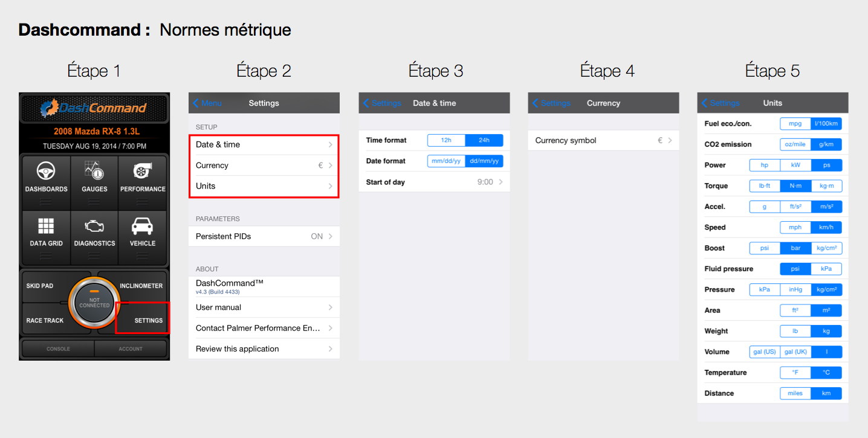
Task: Open the Currency symbol row
Action: [603, 141]
